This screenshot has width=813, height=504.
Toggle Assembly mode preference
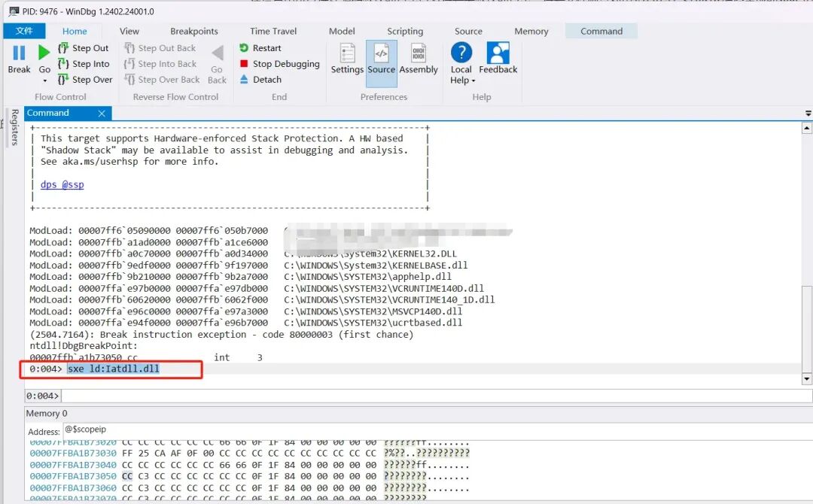coord(419,59)
